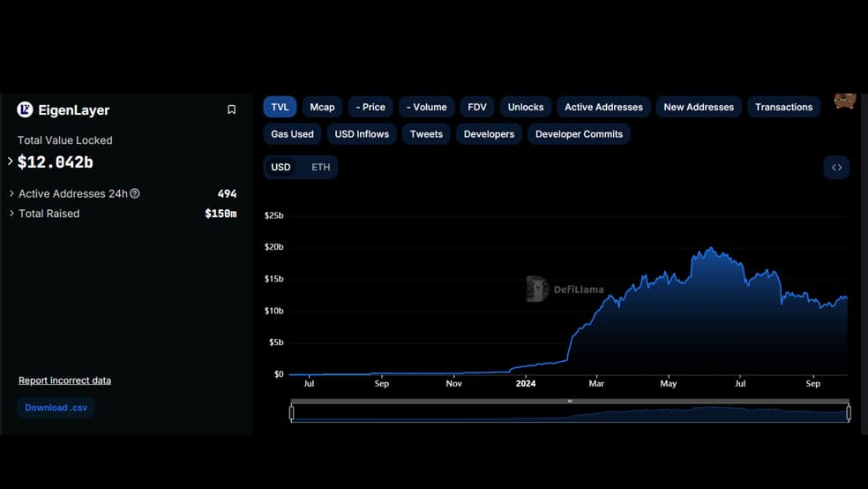Toggle the Unlocks chart metric
The width and height of the screenshot is (868, 489).
pyautogui.click(x=526, y=107)
